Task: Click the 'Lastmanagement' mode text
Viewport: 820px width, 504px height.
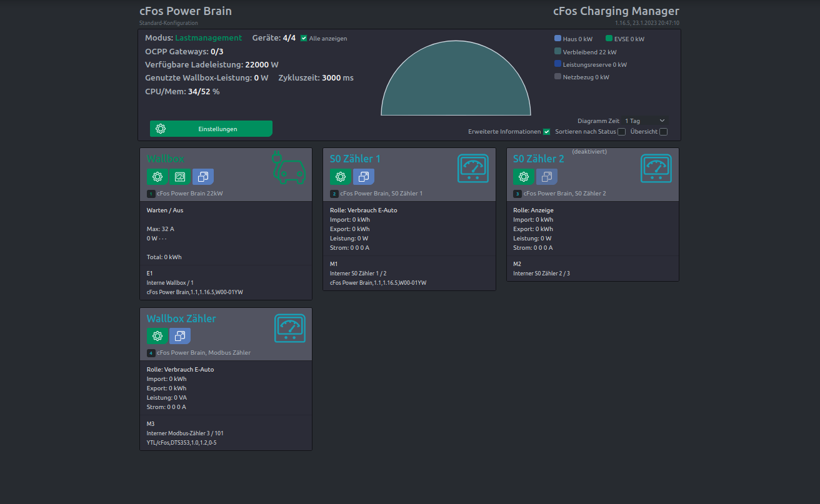Action: click(x=208, y=38)
